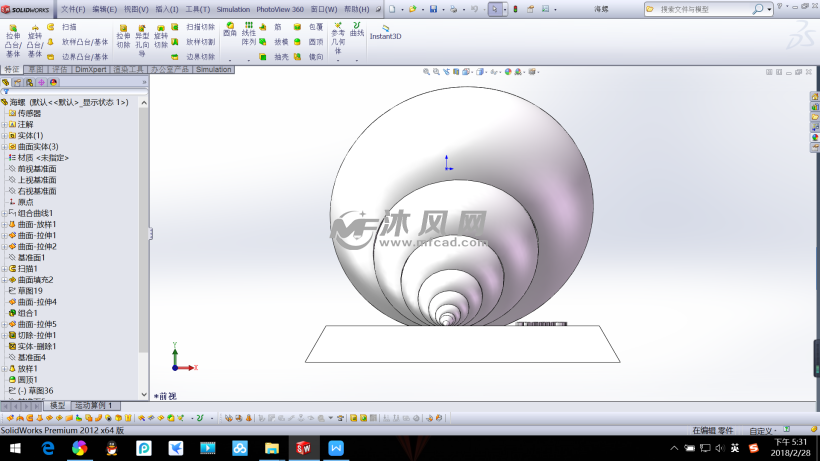Click Zoom to Fit in view toolbar

pyautogui.click(x=426, y=72)
